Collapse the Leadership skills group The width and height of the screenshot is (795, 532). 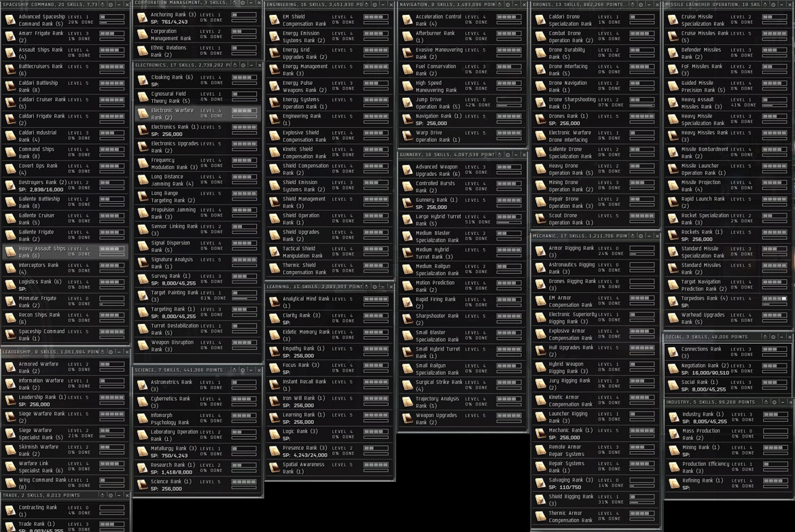pos(119,351)
